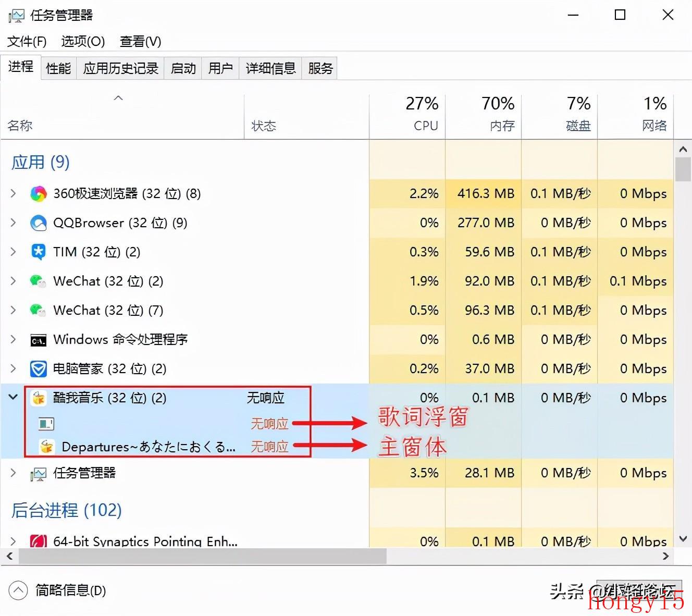
Task: Click the vertical scrollbar down arrow
Action: click(x=683, y=539)
